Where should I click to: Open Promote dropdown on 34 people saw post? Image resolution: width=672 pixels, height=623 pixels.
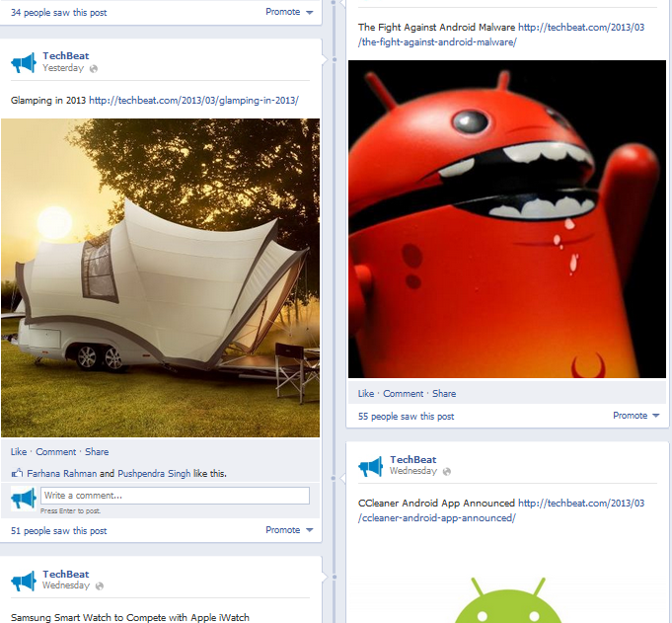tap(289, 12)
